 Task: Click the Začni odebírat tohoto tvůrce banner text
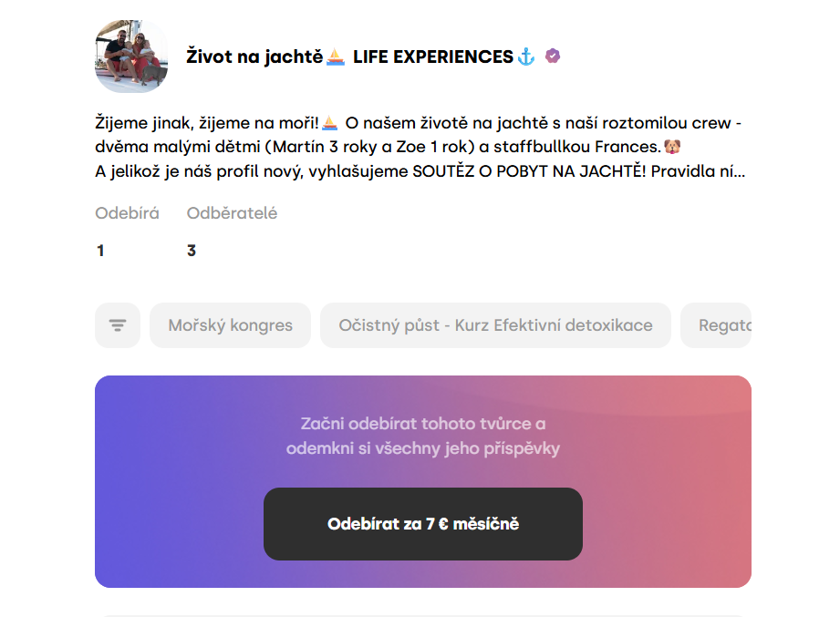[423, 436]
